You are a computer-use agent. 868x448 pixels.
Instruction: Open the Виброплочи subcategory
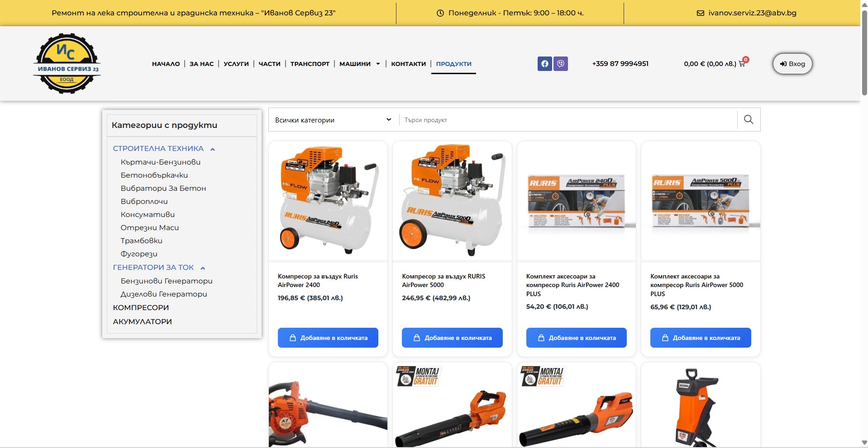(x=144, y=201)
